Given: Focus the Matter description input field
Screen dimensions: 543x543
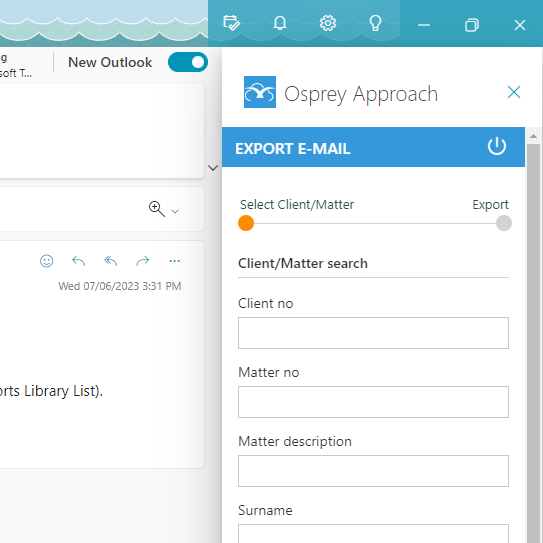Looking at the screenshot, I should coord(373,471).
